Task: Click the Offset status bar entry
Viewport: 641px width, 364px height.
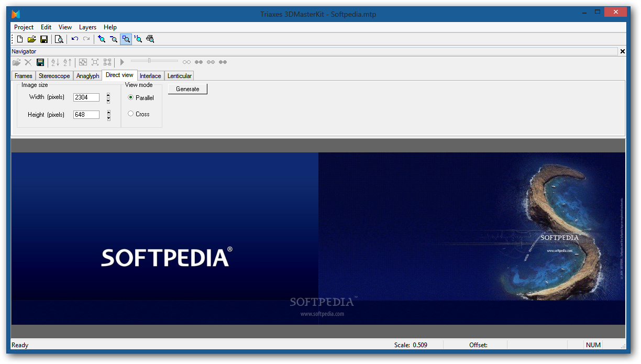Action: coord(478,345)
